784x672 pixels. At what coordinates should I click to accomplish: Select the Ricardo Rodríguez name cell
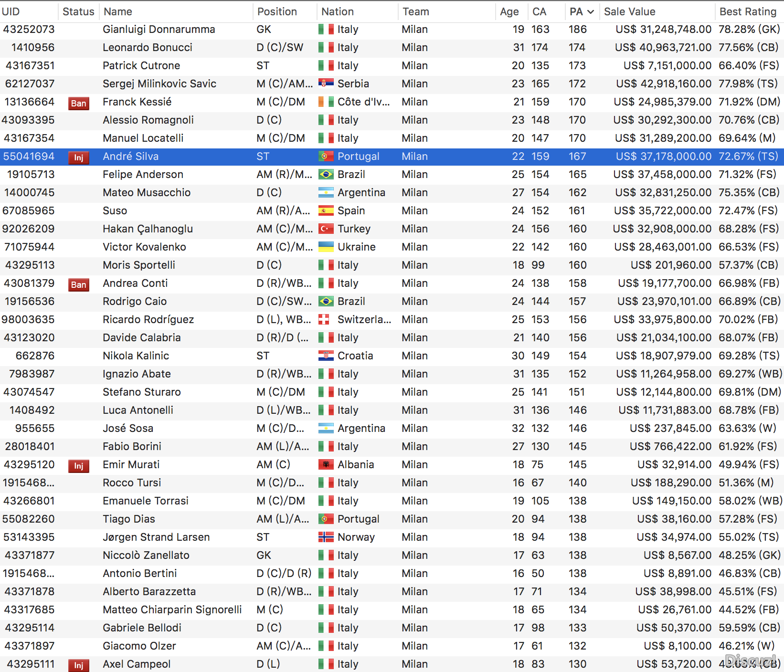148,319
